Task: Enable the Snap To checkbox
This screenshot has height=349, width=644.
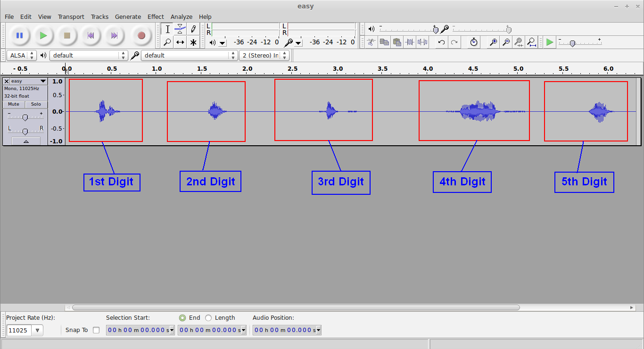Action: [x=96, y=330]
